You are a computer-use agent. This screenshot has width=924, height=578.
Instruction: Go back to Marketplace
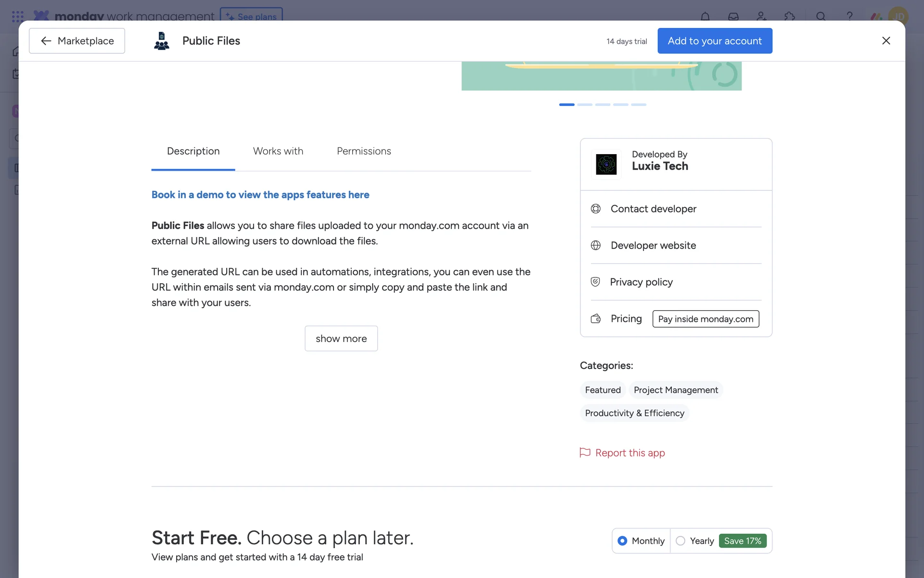point(77,41)
